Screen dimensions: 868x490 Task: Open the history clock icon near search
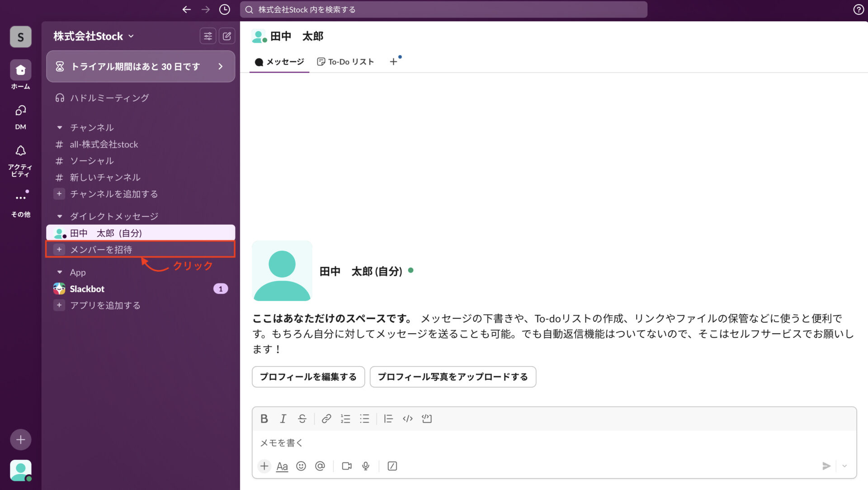tap(224, 9)
